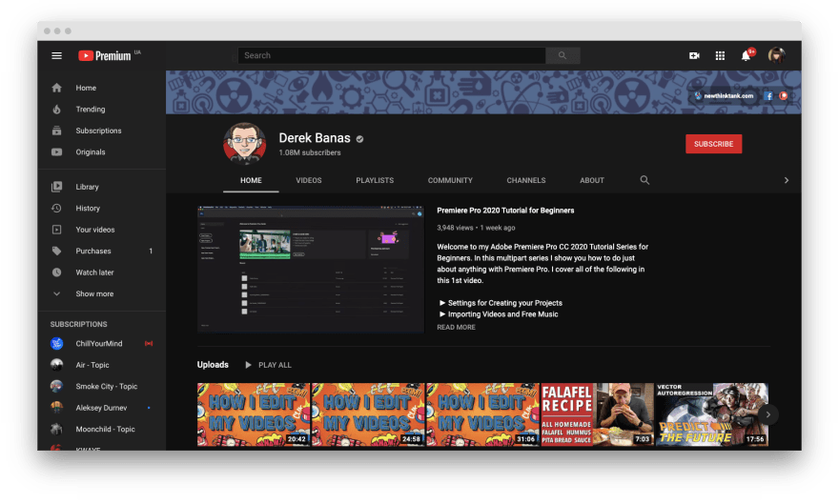Open the YouTube apps grid

tap(720, 55)
